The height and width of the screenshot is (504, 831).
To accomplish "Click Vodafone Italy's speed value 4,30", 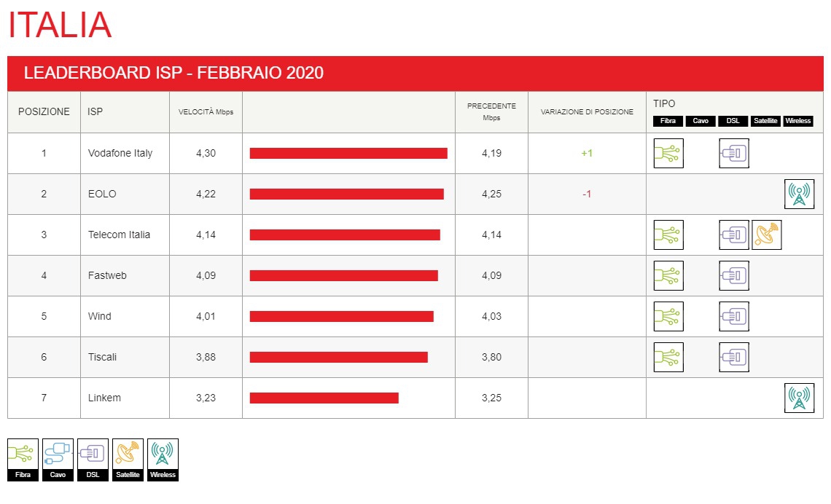I will tap(206, 153).
